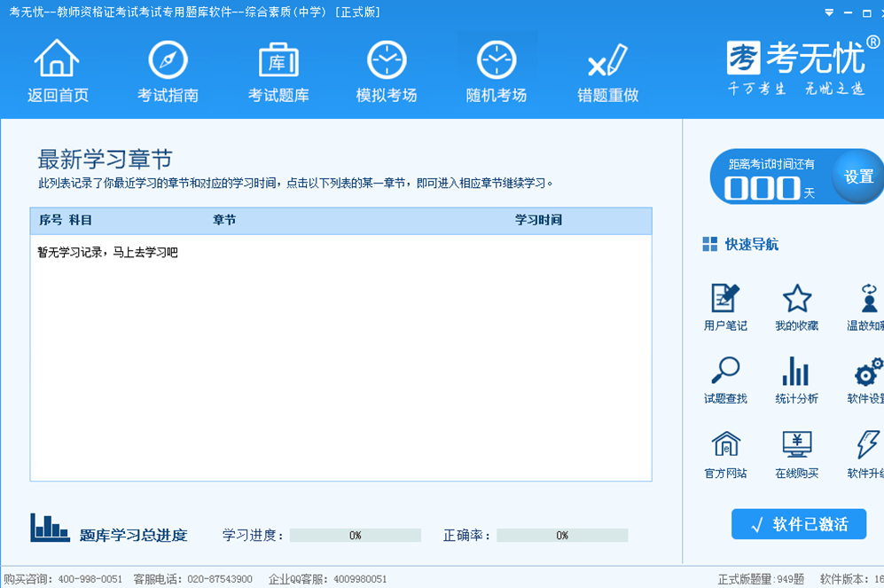Click the 设置 exam countdown button
This screenshot has height=588, width=884.
858,176
